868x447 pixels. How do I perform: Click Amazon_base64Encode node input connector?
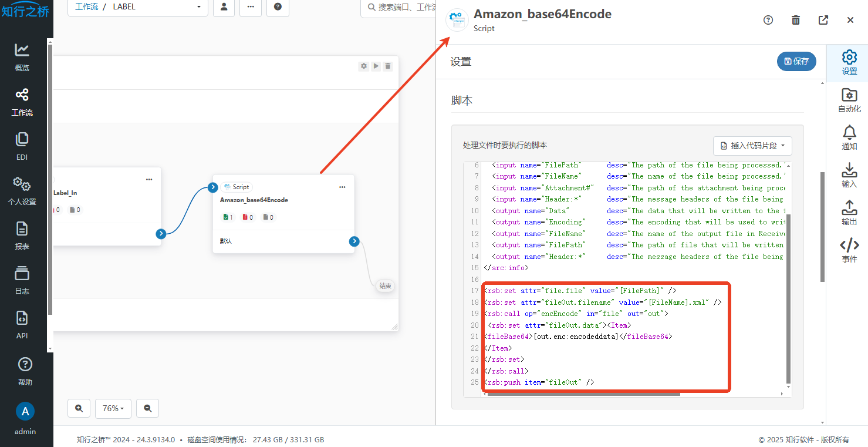point(212,188)
